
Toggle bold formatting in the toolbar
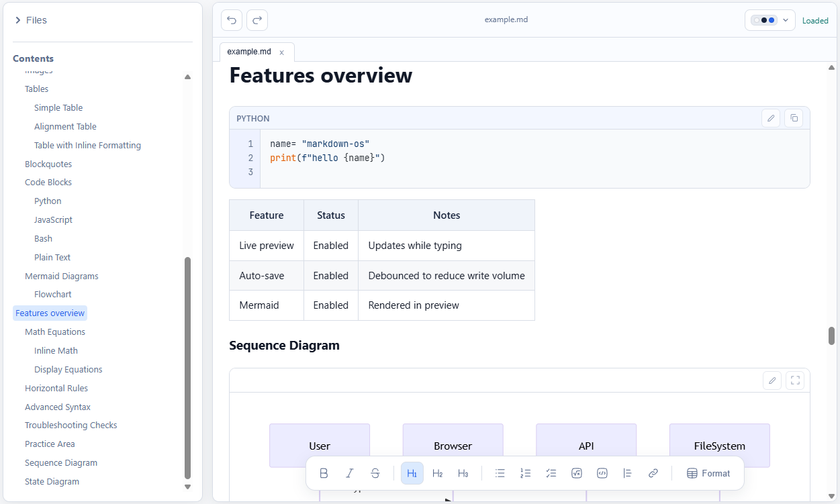[x=324, y=473]
